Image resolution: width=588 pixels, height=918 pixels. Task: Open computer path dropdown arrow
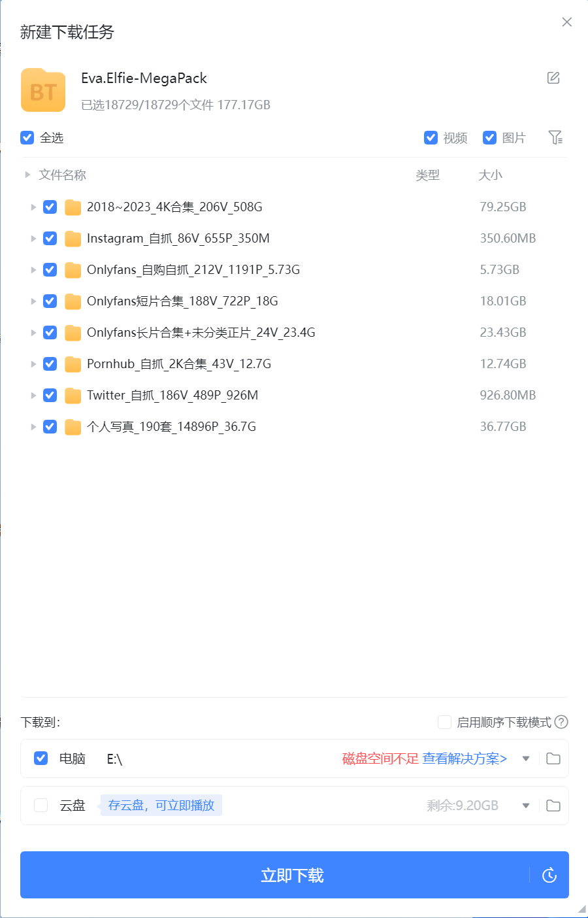click(526, 758)
